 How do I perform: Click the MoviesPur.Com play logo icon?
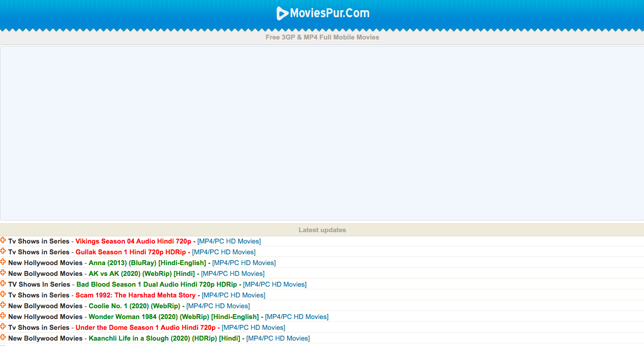coord(282,13)
